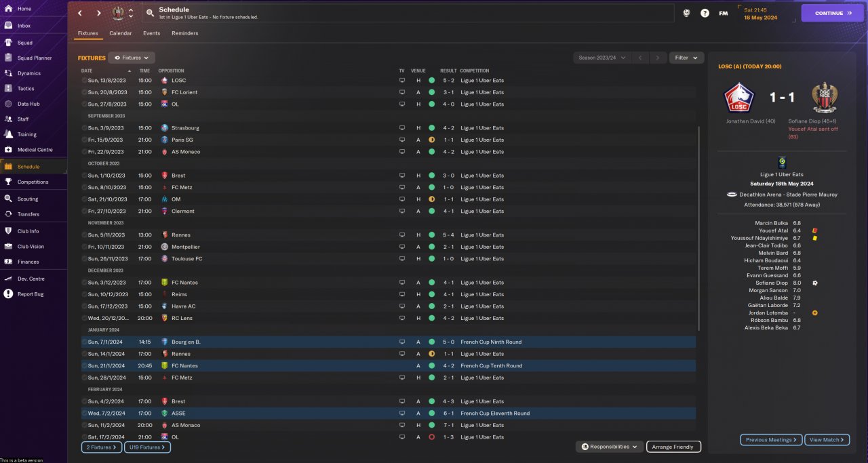Tick the circle on Sun, 13/8/2023 row
This screenshot has height=463, width=868.
[85, 81]
